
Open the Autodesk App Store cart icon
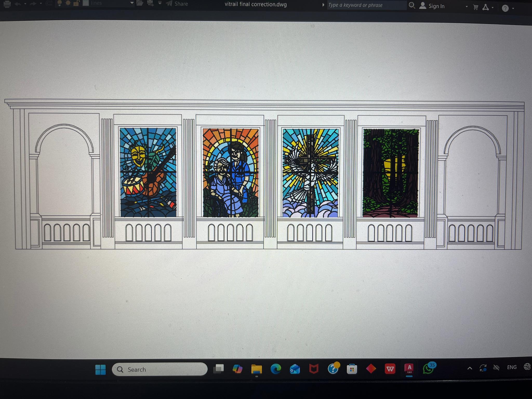[x=476, y=7]
